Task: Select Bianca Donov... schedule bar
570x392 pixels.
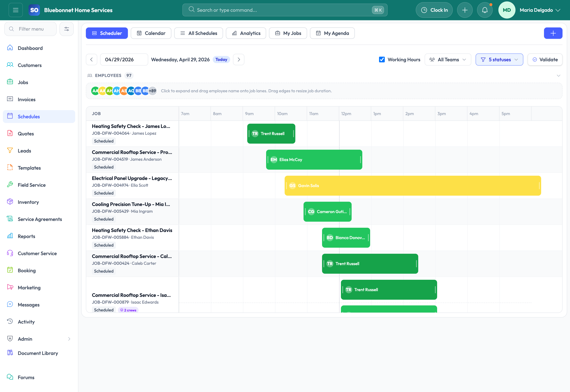Action: coord(346,238)
